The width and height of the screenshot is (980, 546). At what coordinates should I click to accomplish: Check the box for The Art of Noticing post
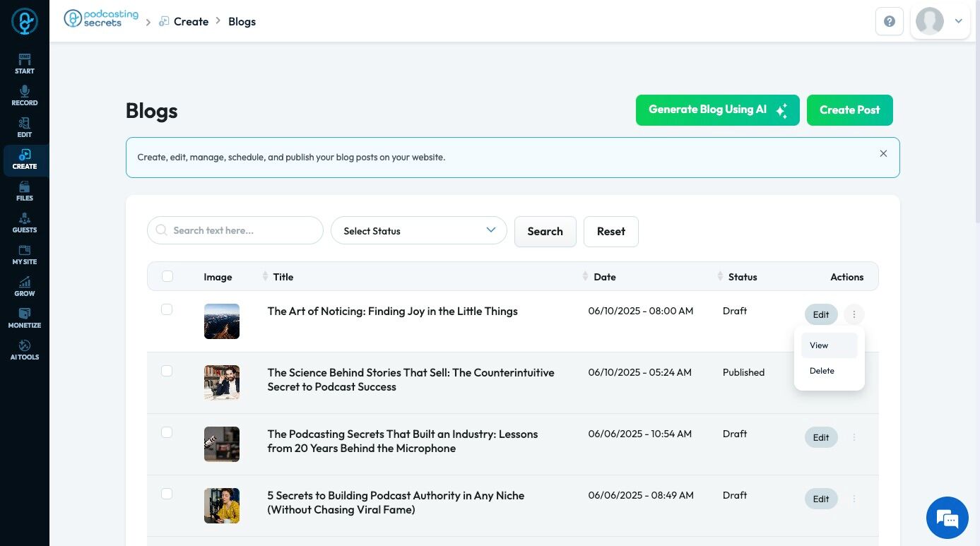click(x=167, y=309)
